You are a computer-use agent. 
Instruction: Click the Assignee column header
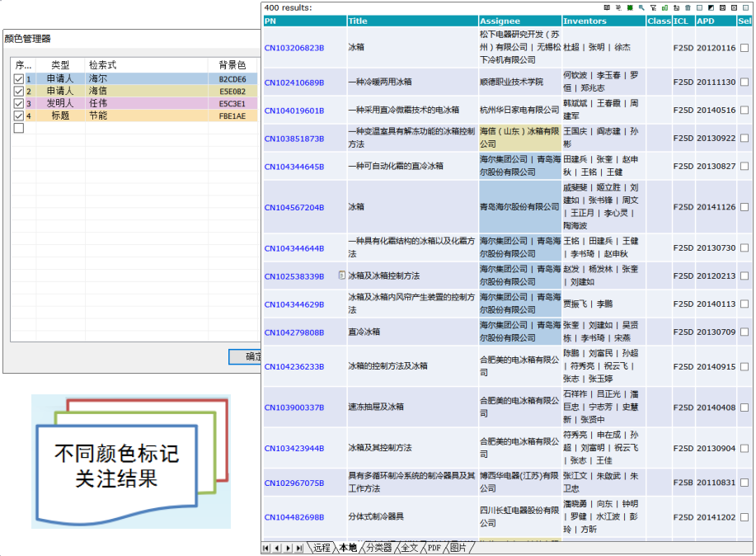[x=500, y=21]
